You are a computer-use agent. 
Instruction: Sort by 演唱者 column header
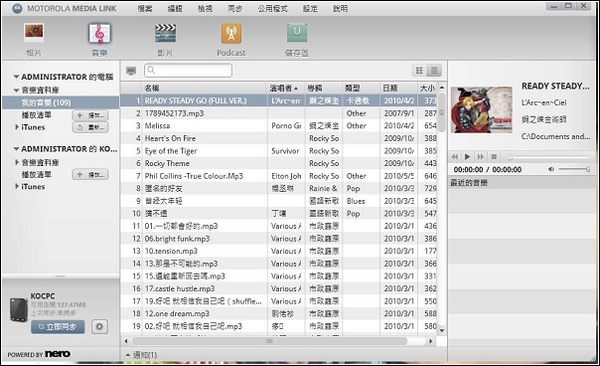click(286, 88)
